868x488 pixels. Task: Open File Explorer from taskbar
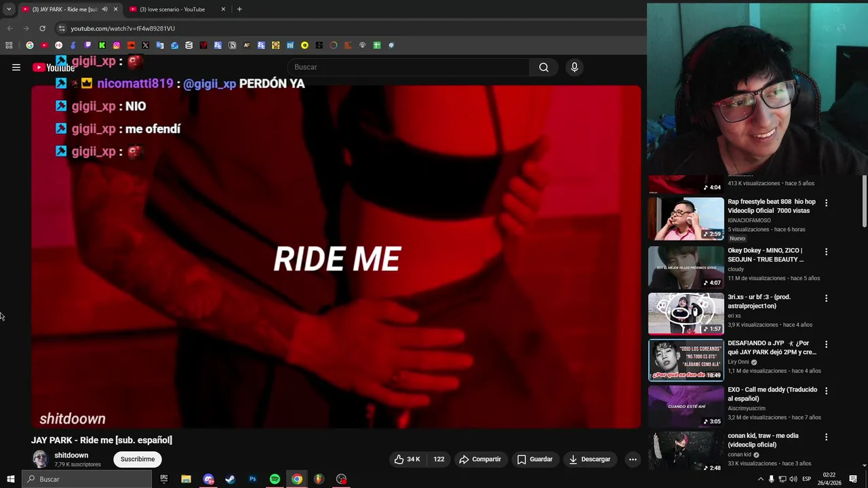(186, 479)
